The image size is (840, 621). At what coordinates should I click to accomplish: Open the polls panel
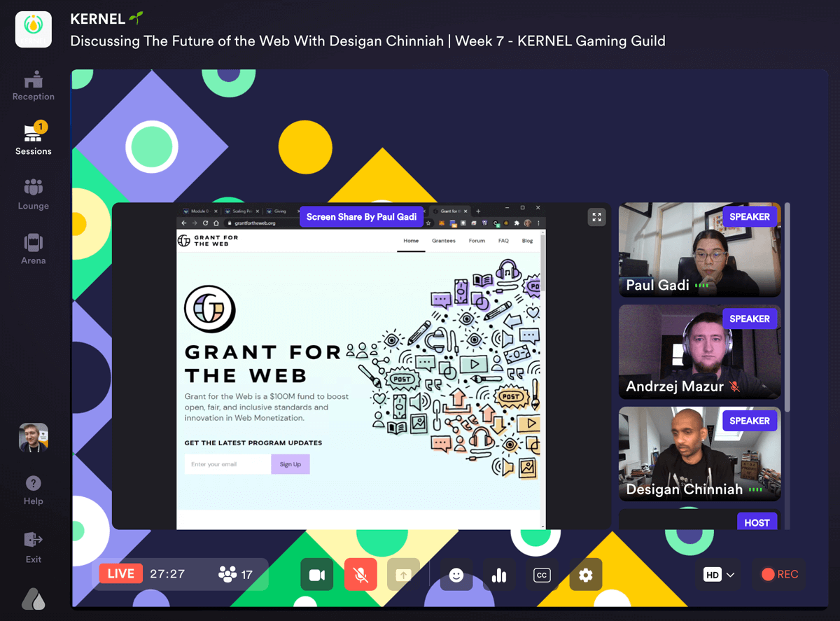[499, 574]
